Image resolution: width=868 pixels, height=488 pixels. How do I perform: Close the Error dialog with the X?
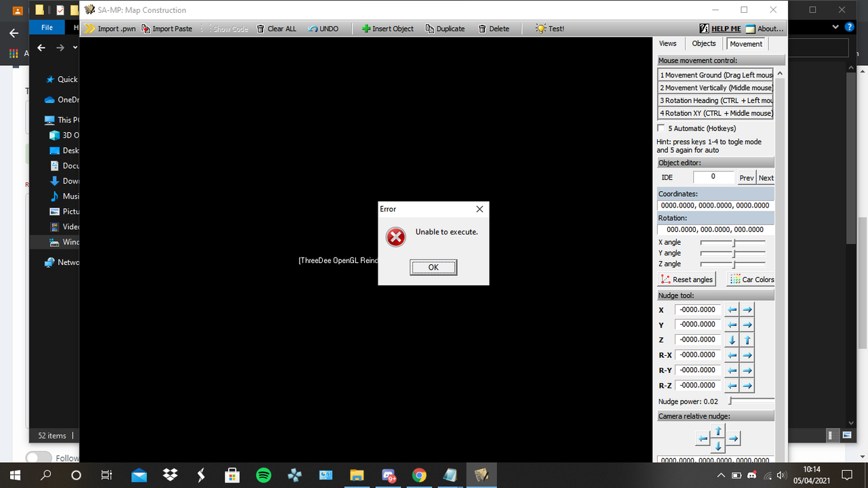click(479, 209)
